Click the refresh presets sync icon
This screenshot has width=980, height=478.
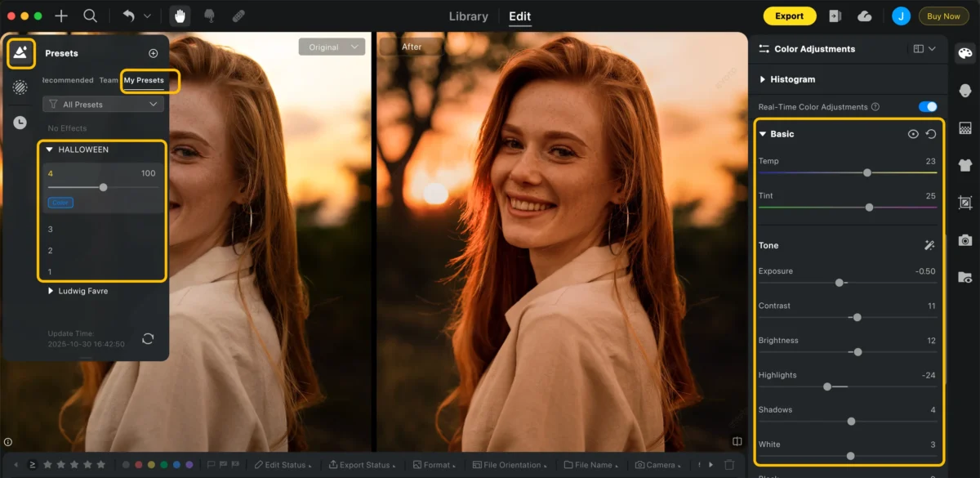pyautogui.click(x=148, y=338)
